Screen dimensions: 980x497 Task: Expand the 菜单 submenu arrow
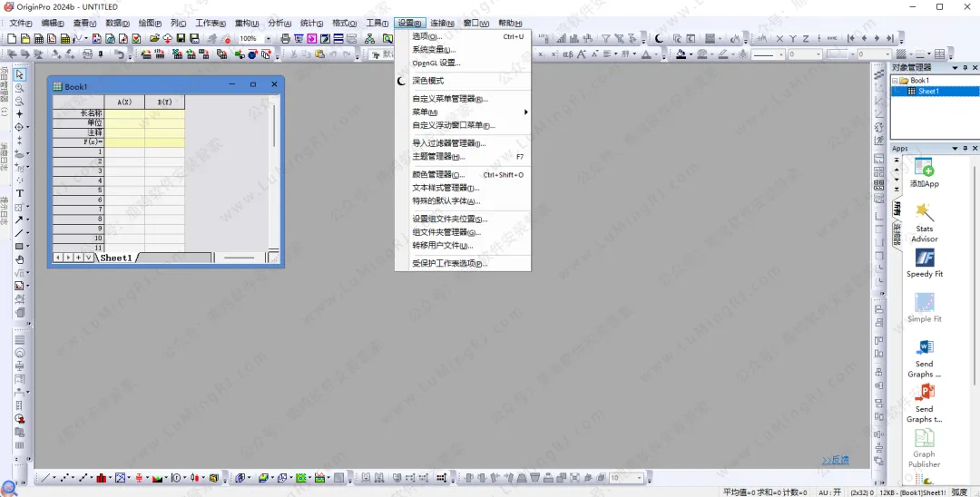(x=525, y=112)
